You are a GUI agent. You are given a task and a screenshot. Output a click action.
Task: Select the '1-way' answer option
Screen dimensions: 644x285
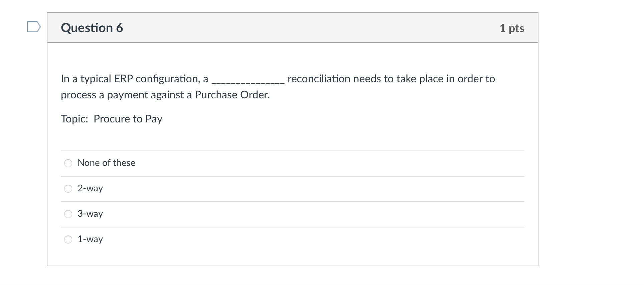68,240
